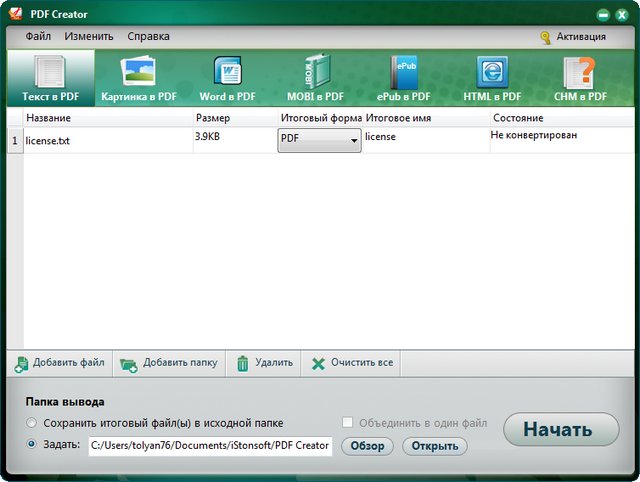
Task: Open the Файл menu
Action: click(38, 37)
